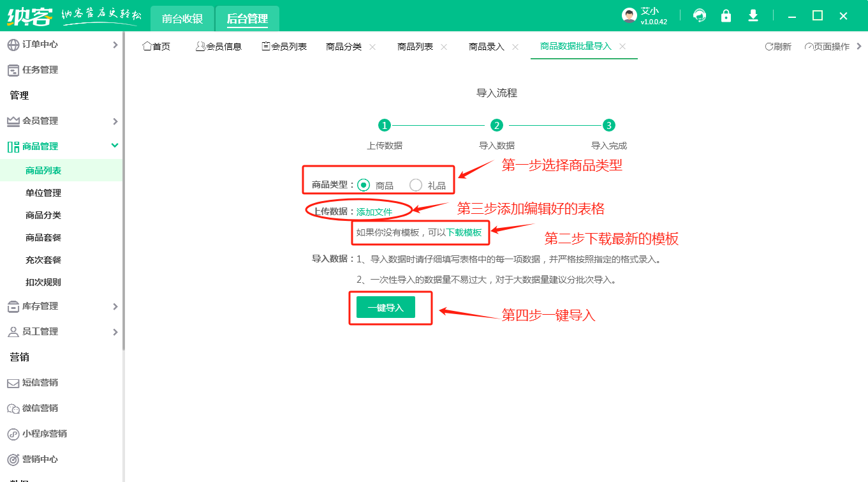Open 任务管理 in the sidebar
This screenshot has height=482, width=868.
tap(40, 70)
